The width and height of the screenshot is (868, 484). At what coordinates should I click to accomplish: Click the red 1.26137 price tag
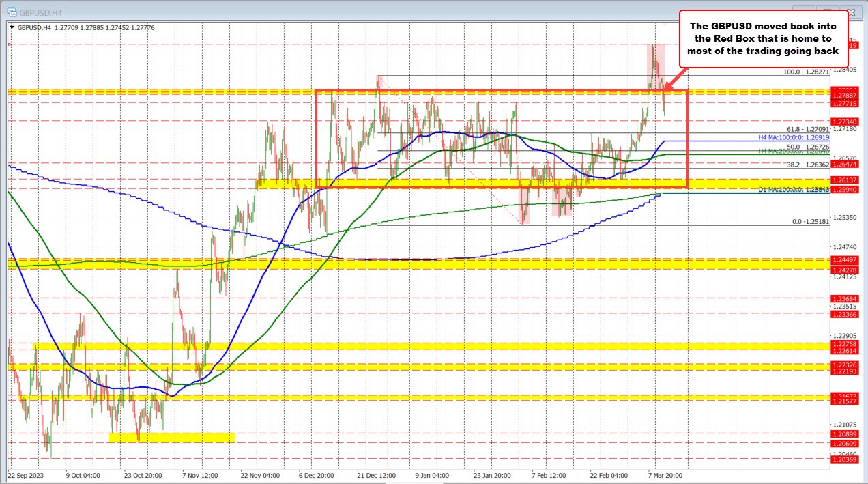coord(844,180)
